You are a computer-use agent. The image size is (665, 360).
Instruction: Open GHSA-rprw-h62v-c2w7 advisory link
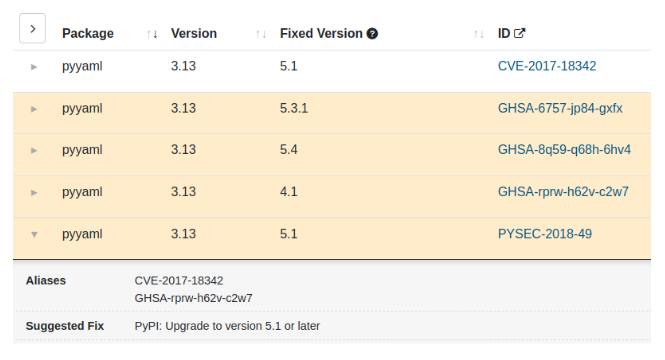point(563,192)
